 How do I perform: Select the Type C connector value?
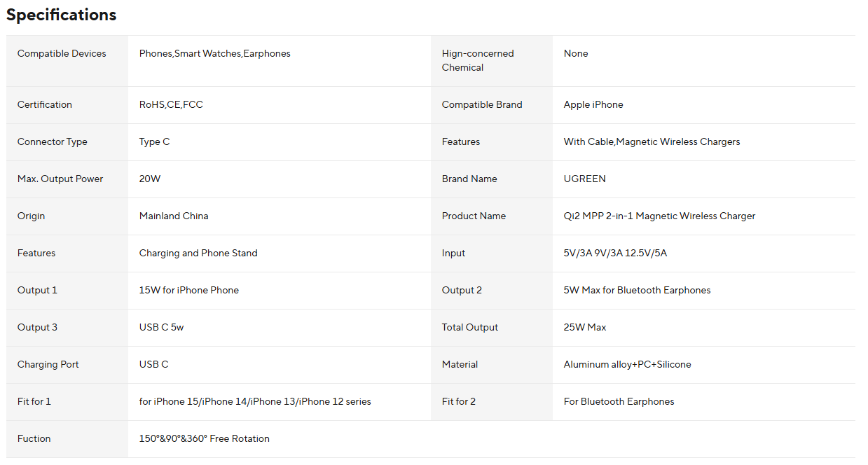tap(154, 141)
